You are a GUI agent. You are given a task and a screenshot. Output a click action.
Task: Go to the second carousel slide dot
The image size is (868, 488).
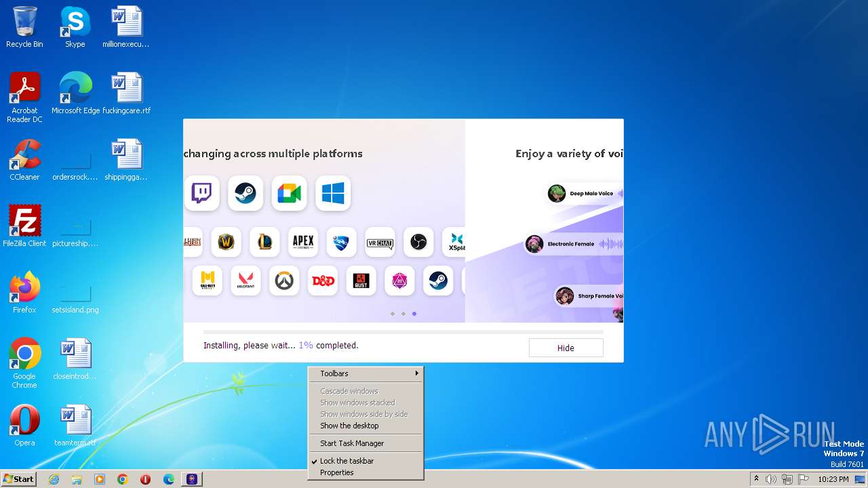(403, 314)
